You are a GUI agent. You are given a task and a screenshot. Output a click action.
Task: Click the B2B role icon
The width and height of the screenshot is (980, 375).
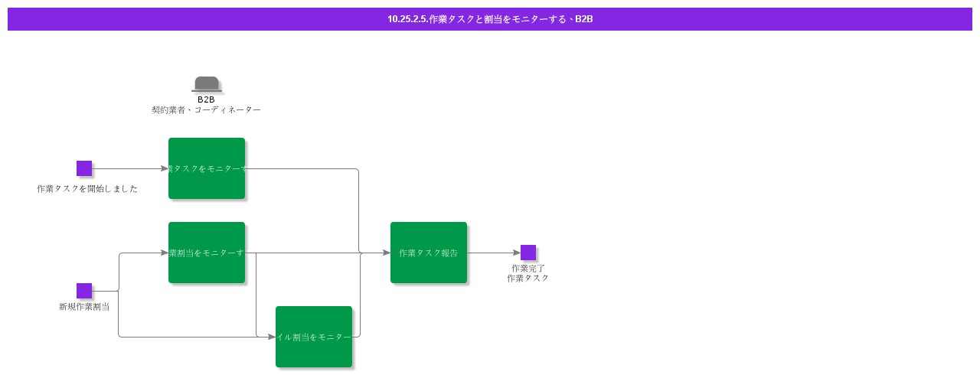207,84
